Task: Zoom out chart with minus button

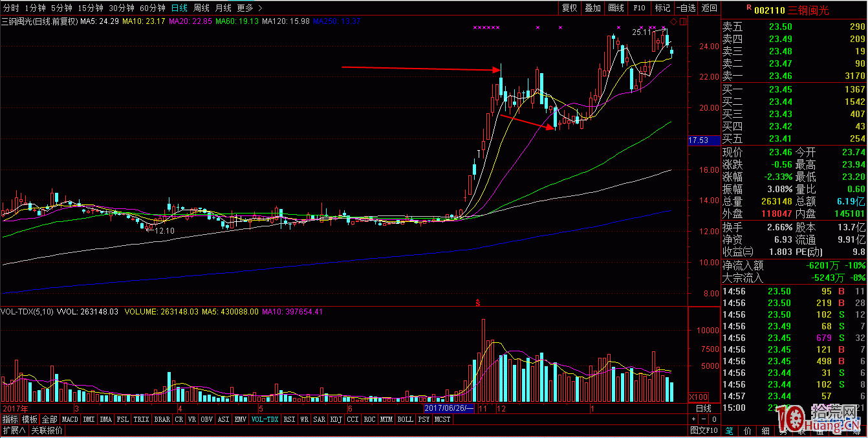Action: pyautogui.click(x=705, y=419)
